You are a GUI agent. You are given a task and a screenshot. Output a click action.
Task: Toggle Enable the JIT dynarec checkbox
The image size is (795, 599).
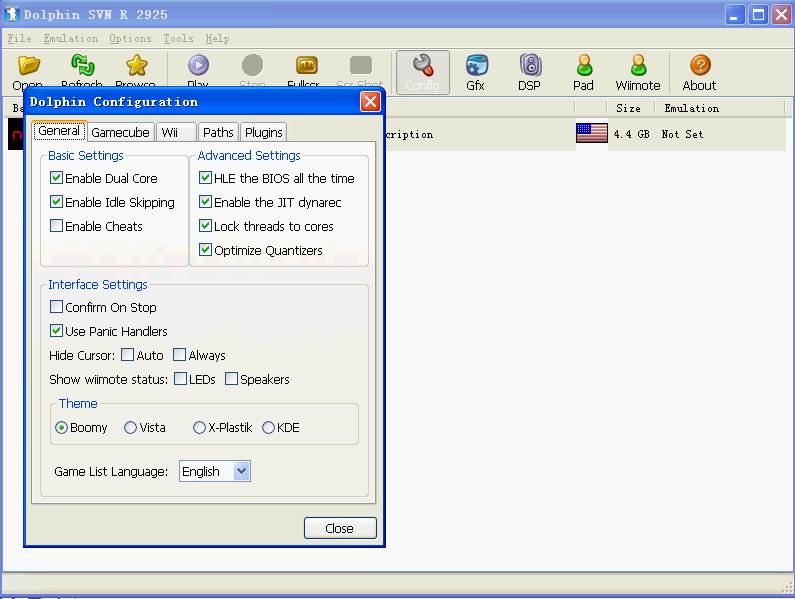(205, 202)
